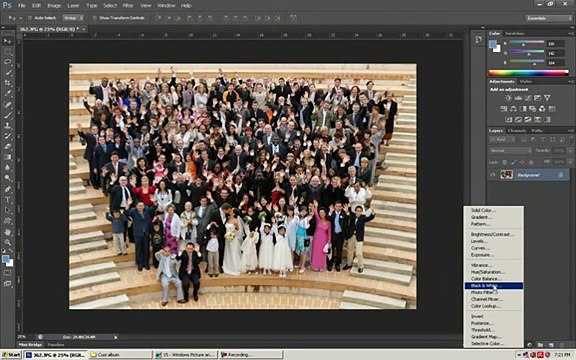Select the Pen tool

click(7, 189)
